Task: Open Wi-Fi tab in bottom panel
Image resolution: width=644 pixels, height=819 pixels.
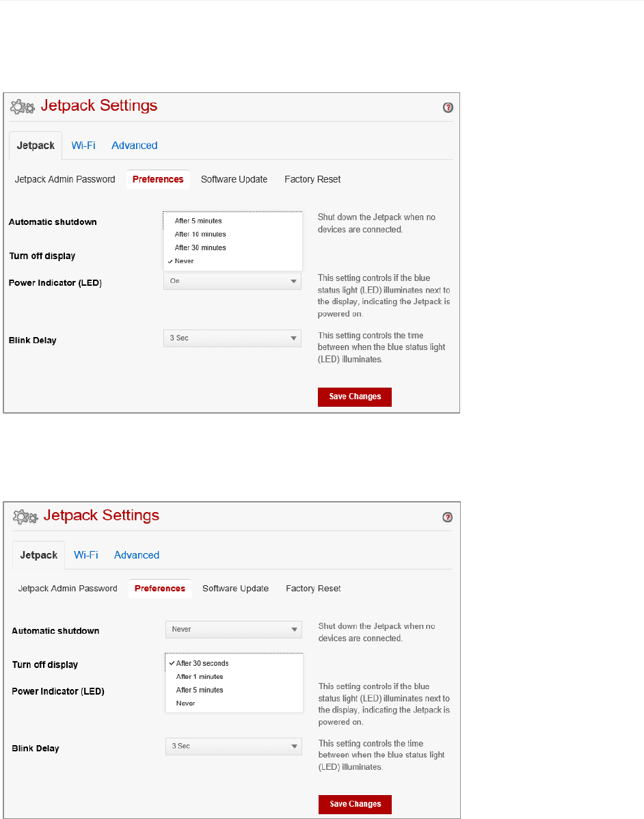Action: pos(85,554)
